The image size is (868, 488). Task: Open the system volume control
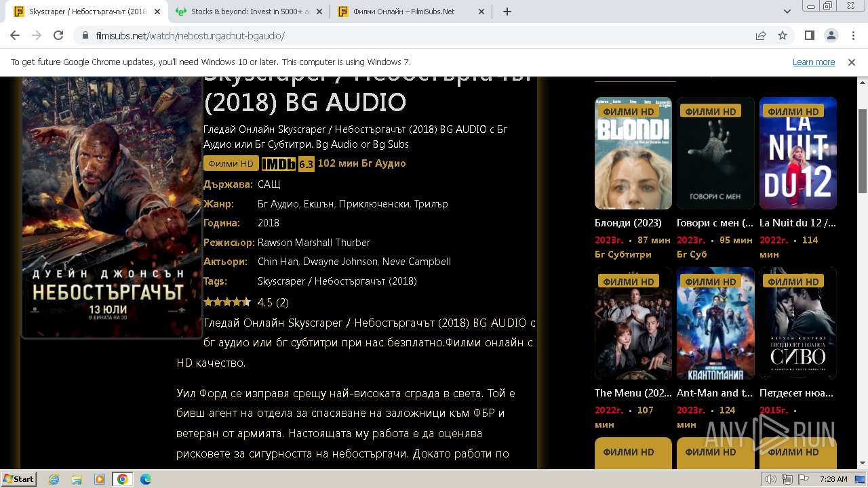point(771,479)
